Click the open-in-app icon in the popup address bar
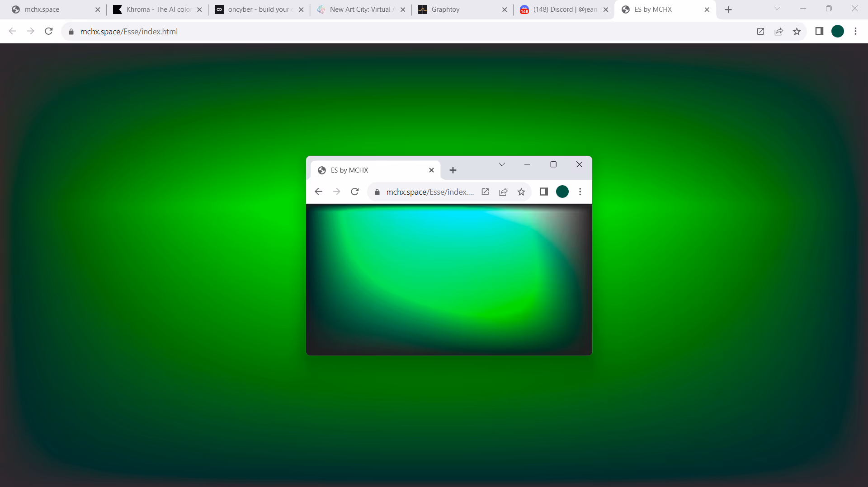This screenshot has width=868, height=487. [485, 192]
